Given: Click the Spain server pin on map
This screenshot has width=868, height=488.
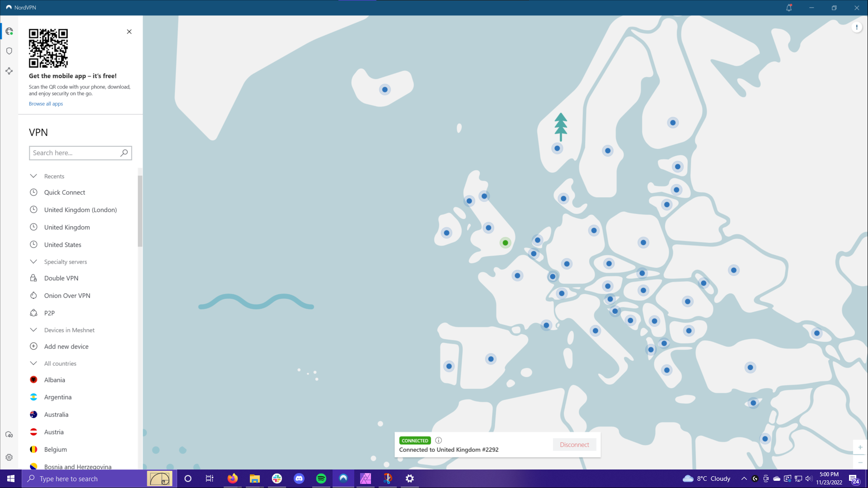Looking at the screenshot, I should pos(491,359).
